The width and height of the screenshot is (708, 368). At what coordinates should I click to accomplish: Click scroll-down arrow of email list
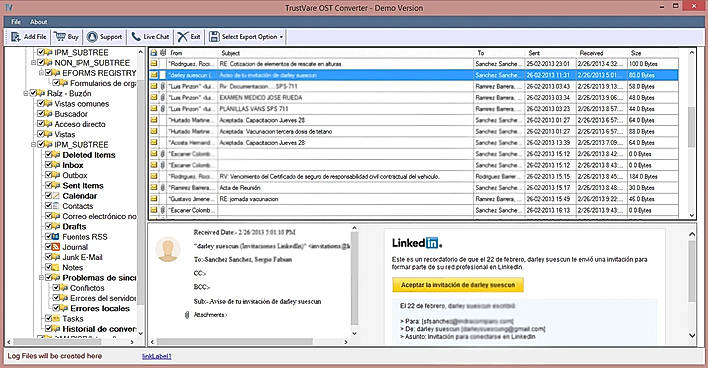click(691, 215)
